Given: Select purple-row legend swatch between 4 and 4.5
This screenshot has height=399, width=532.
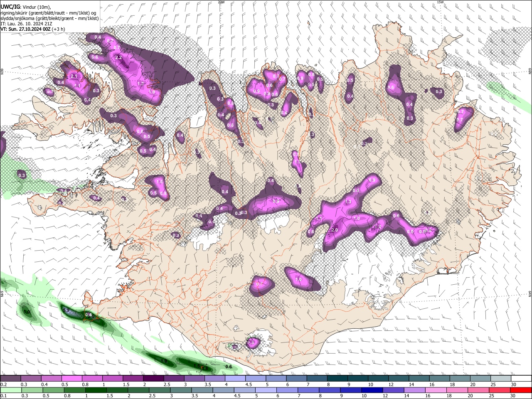Looking at the screenshot, I should [x=235, y=379].
